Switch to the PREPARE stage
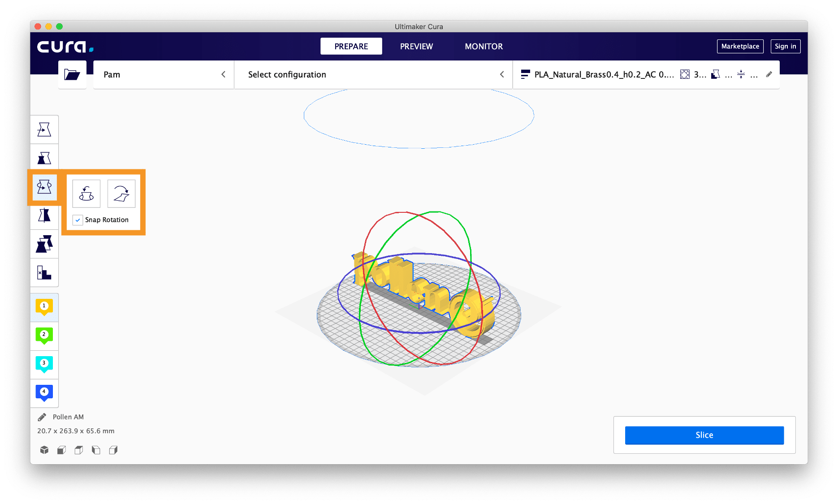 (x=351, y=46)
